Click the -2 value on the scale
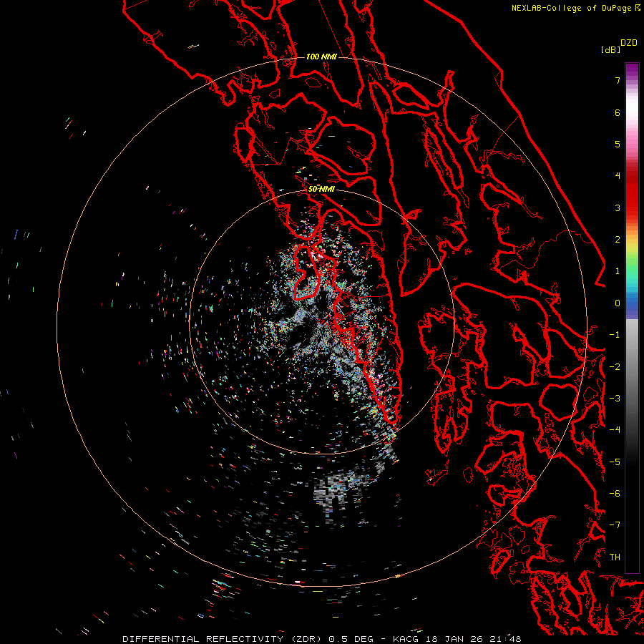The width and height of the screenshot is (644, 644). [615, 367]
